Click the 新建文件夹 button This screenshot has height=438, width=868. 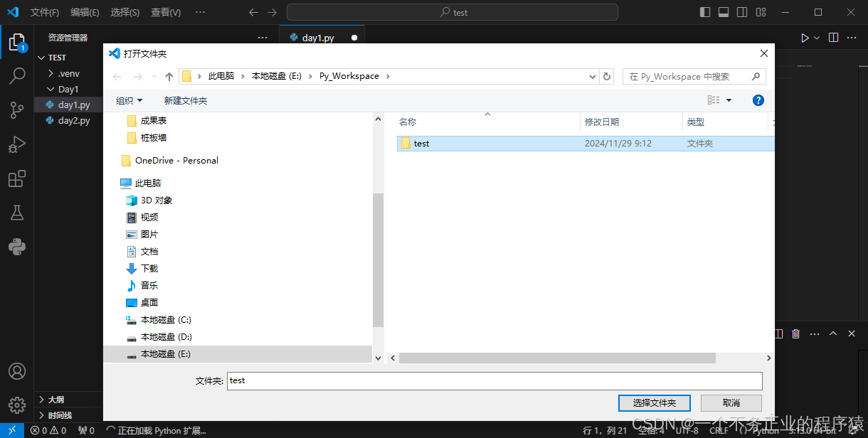click(x=186, y=100)
